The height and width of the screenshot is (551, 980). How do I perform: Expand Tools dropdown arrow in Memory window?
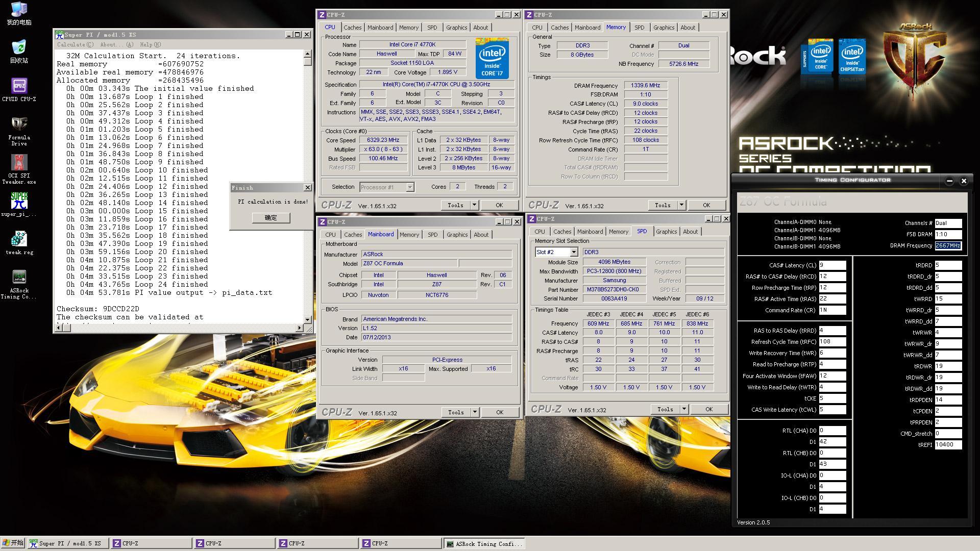click(681, 205)
